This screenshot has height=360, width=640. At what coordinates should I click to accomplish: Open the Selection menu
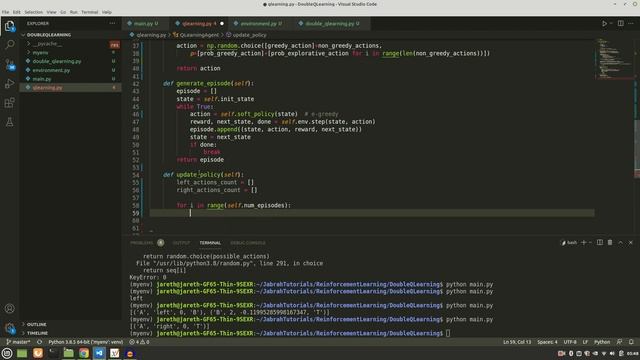[x=33, y=12]
